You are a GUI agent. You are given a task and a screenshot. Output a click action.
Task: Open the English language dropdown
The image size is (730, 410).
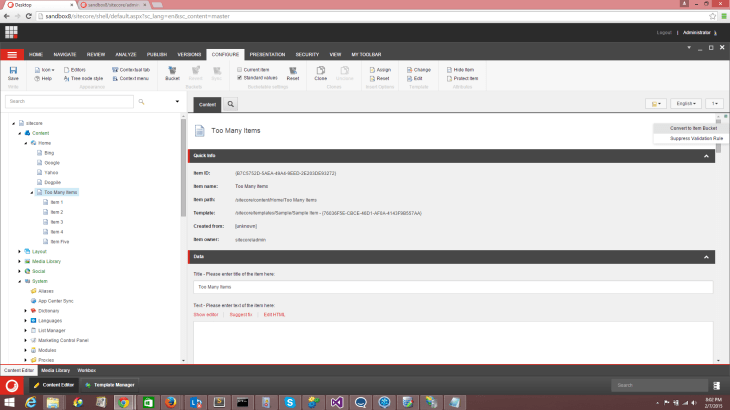(685, 103)
